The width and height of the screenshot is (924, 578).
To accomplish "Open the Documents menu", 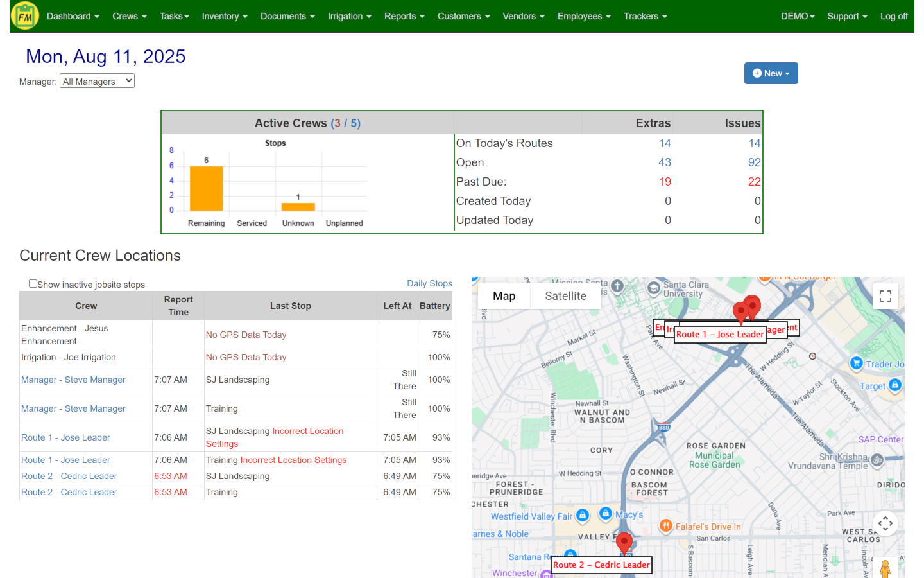I will pyautogui.click(x=287, y=16).
